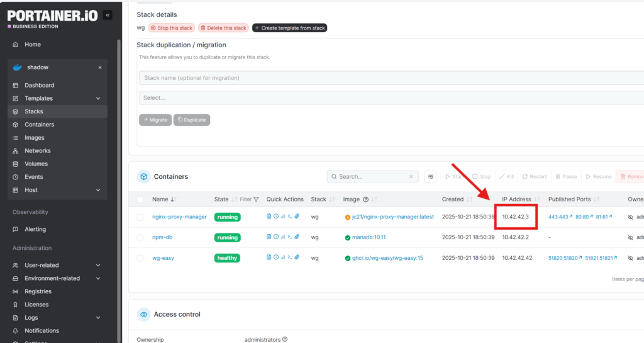Open the Select... environment dropdown
Viewport: 644px width, 343px height.
390,98
